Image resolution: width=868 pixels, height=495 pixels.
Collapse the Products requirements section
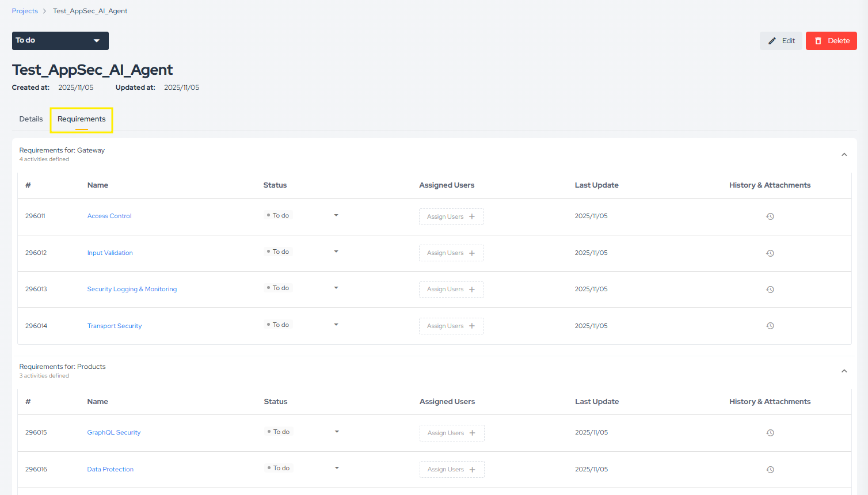pyautogui.click(x=844, y=371)
